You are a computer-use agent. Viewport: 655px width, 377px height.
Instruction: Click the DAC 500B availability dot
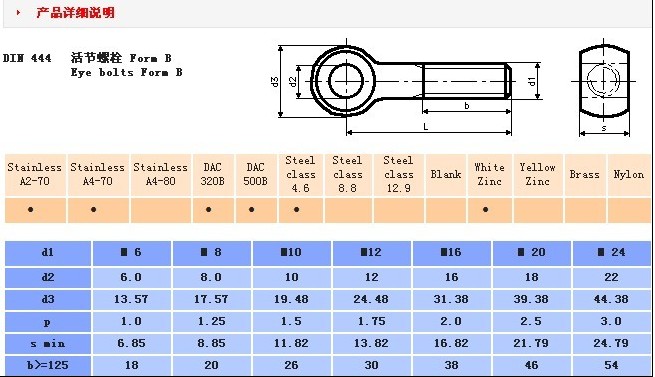[251, 210]
